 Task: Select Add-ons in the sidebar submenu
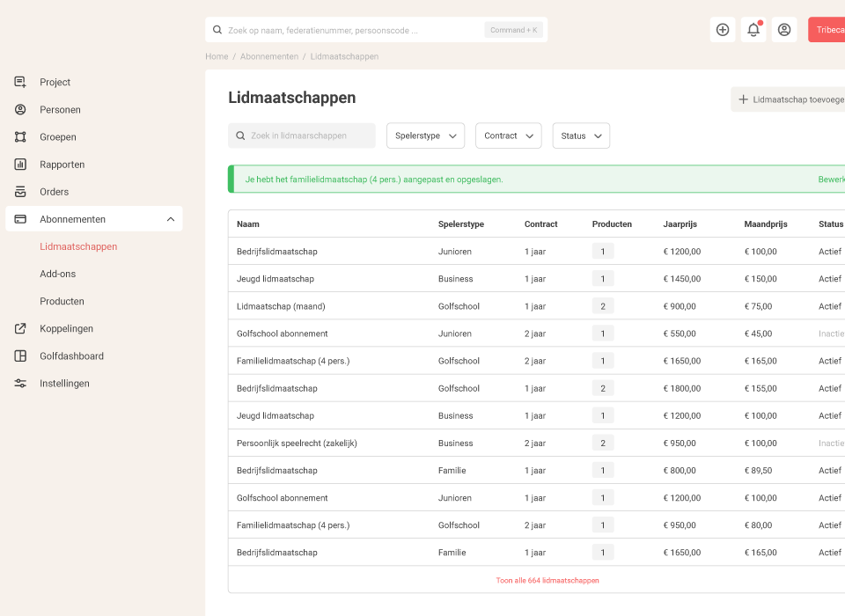coord(58,274)
